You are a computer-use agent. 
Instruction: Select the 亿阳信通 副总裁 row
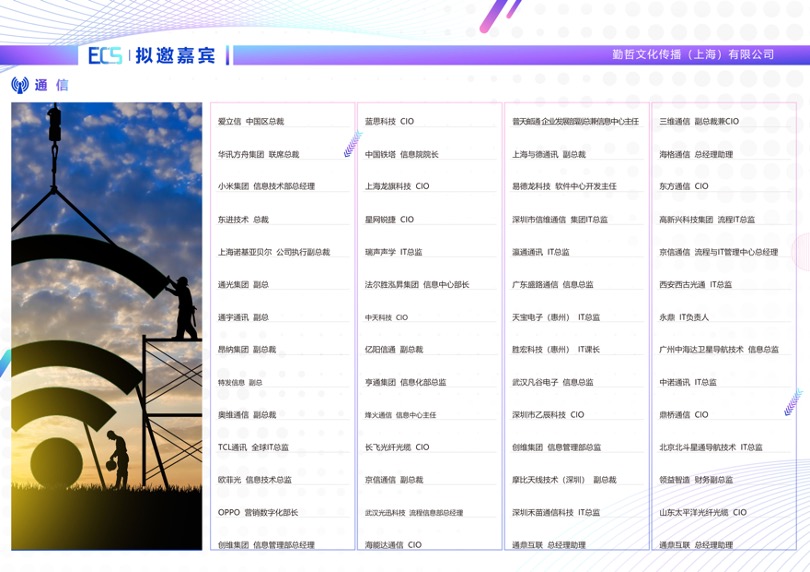[394, 349]
